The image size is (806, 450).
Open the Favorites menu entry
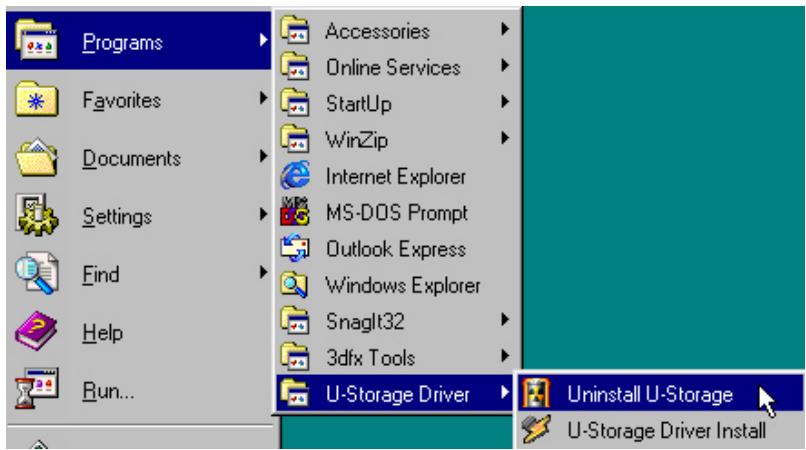139,99
